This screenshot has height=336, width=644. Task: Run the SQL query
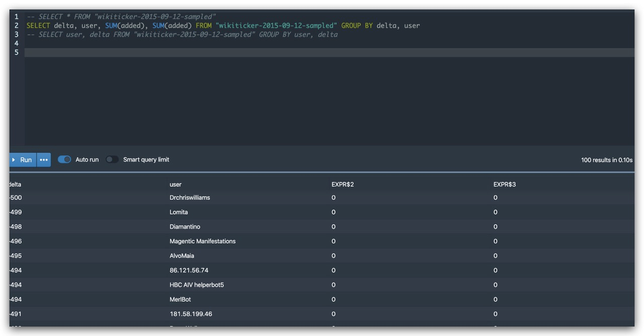(x=23, y=160)
